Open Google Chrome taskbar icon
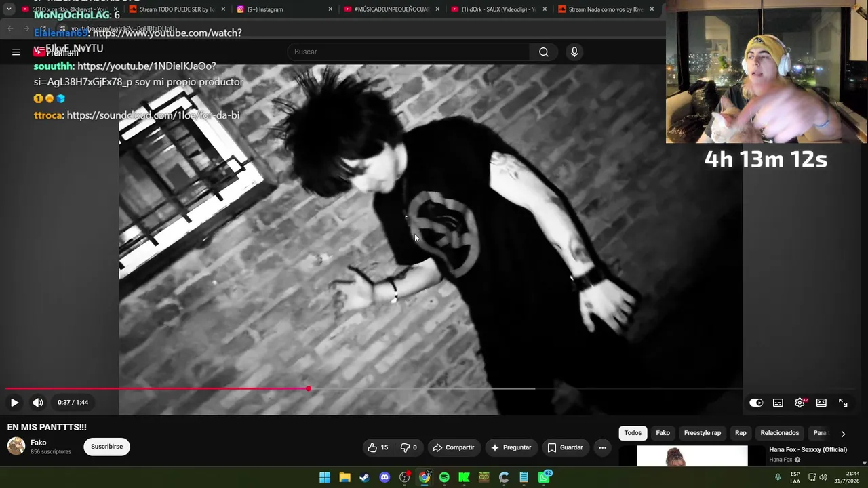868x488 pixels. (425, 477)
